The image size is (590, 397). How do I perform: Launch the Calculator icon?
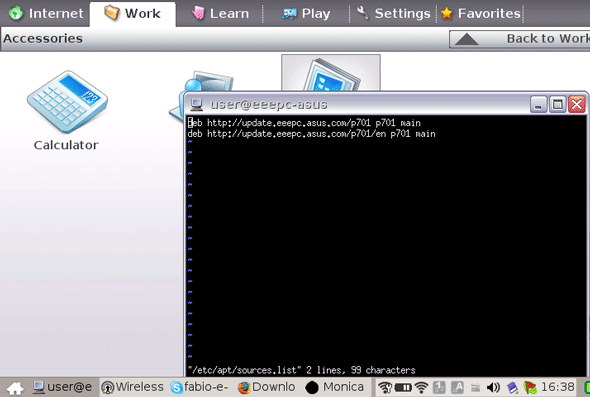67,102
